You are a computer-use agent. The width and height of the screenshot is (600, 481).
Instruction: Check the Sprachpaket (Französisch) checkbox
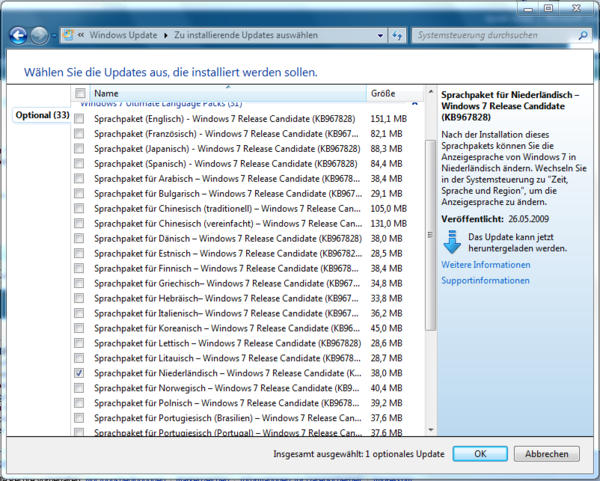[x=79, y=134]
